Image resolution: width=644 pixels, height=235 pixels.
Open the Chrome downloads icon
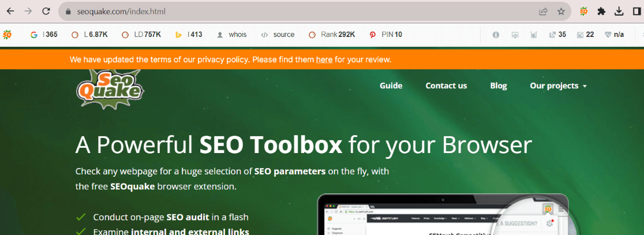619,11
